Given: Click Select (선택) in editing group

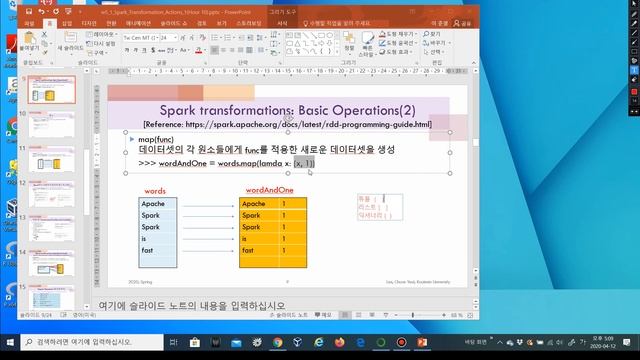Looking at the screenshot, I should (x=434, y=52).
